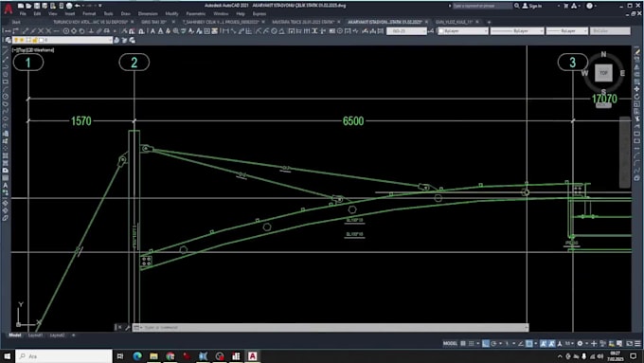Viewport: 644px width, 363px height.
Task: Close the GIRIS drawing tab
Action: [x=173, y=22]
